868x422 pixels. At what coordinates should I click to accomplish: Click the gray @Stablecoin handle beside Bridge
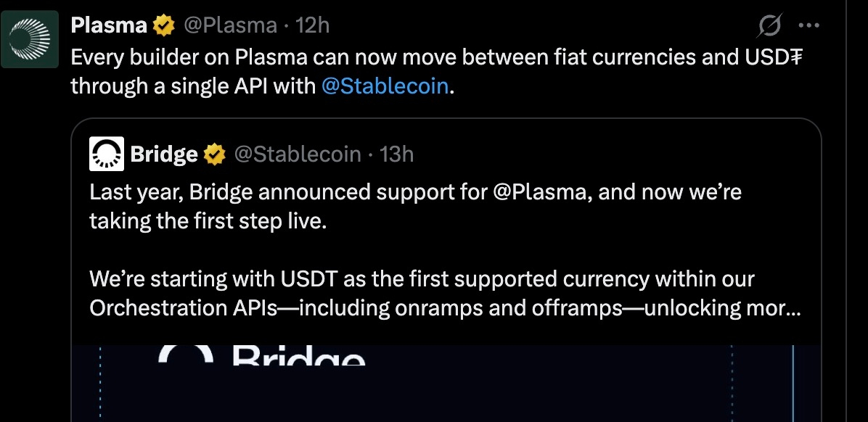click(296, 154)
